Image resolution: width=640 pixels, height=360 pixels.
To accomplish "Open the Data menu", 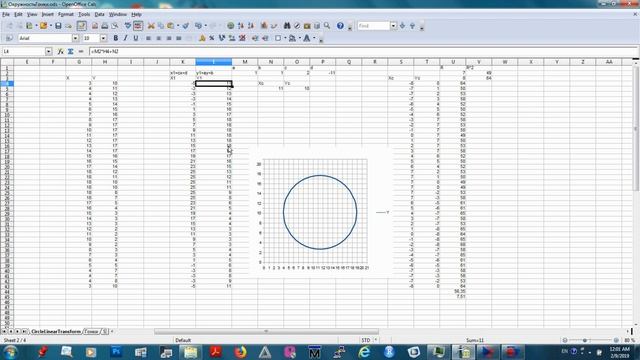I will point(99,14).
